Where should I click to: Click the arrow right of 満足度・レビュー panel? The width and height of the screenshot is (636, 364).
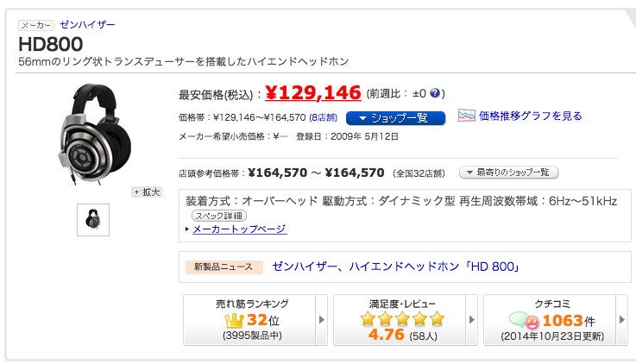pyautogui.click(x=472, y=320)
